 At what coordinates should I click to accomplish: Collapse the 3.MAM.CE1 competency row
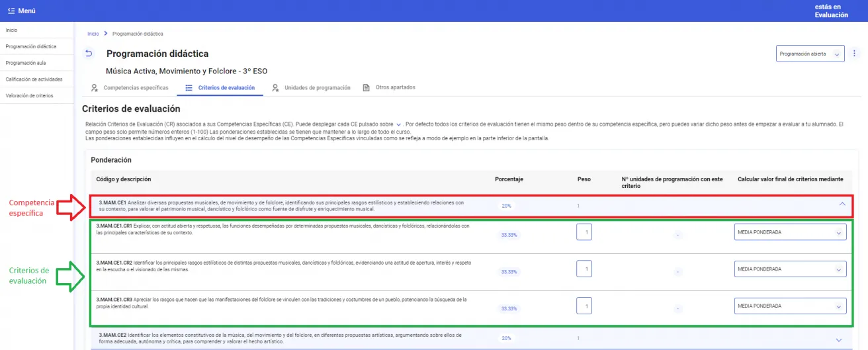(842, 204)
